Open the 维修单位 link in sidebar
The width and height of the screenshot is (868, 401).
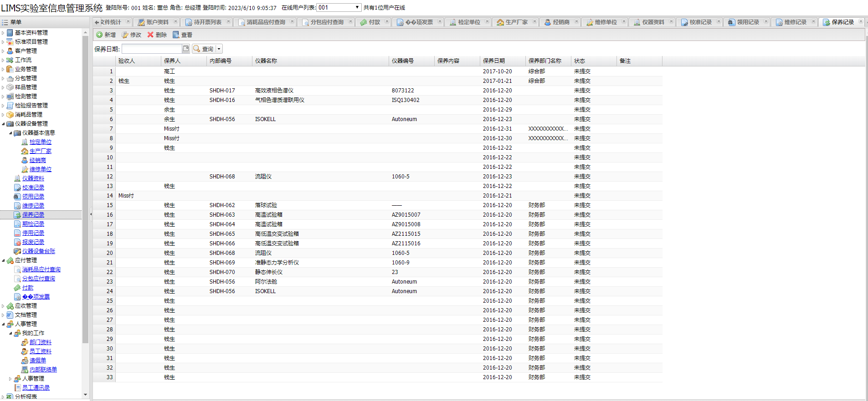pyautogui.click(x=41, y=169)
